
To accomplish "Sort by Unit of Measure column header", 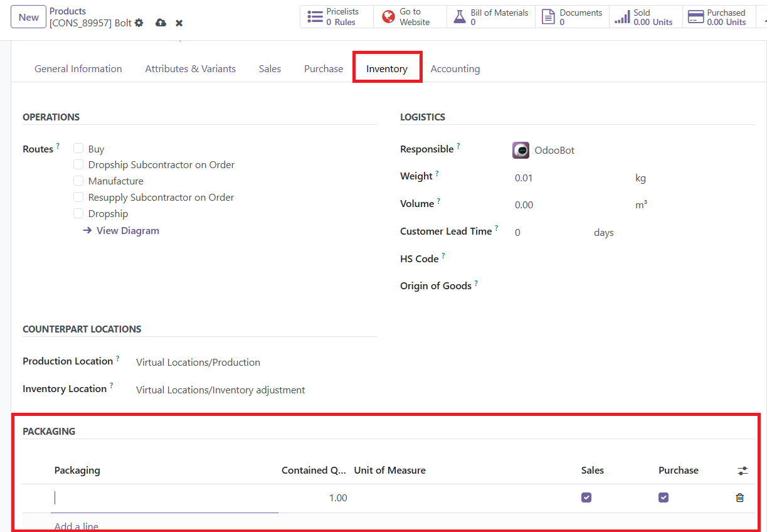I will (x=390, y=471).
